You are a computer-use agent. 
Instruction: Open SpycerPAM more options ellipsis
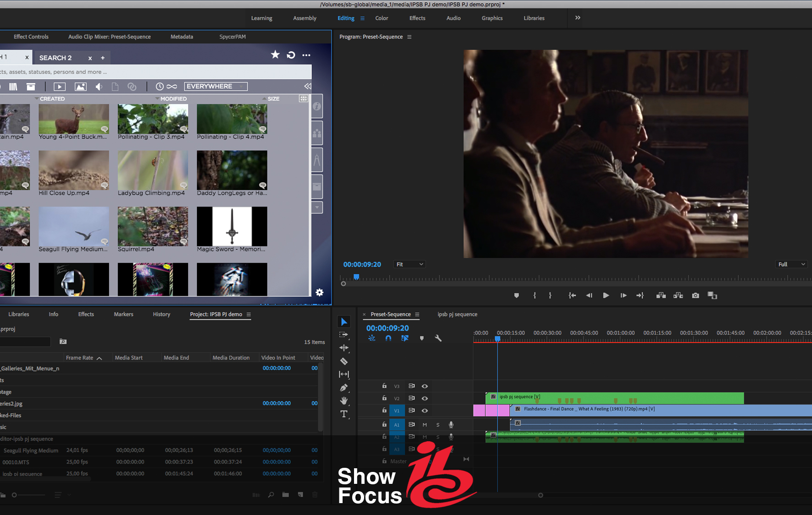click(306, 55)
